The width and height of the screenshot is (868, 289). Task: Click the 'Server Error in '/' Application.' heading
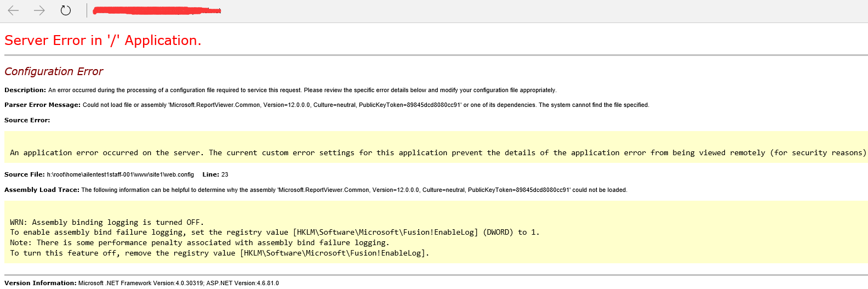[x=102, y=41]
